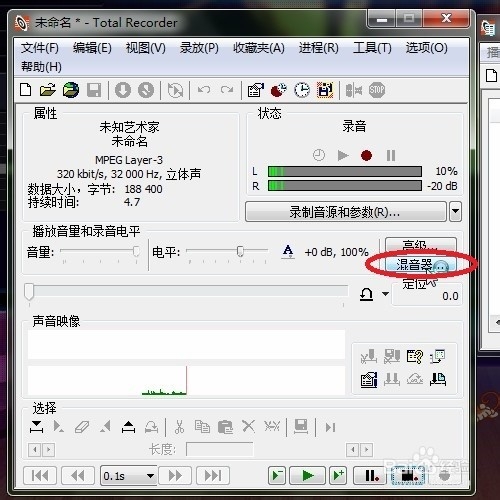The image size is (500, 500).
Task: Click the 长度 length input field
Action: (219, 450)
